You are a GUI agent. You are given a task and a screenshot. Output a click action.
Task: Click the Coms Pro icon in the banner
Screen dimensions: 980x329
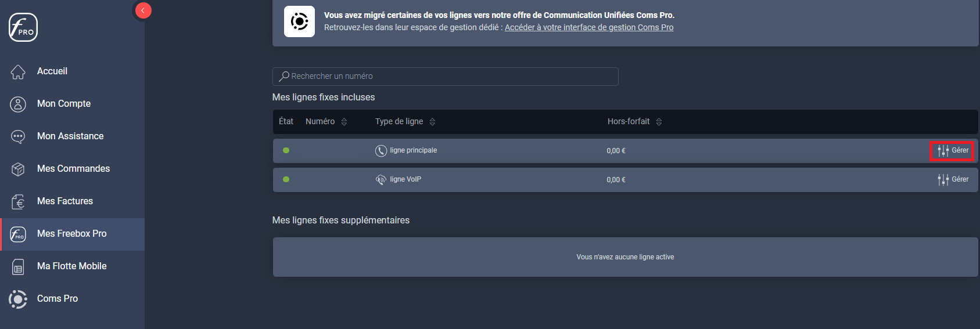pos(299,21)
